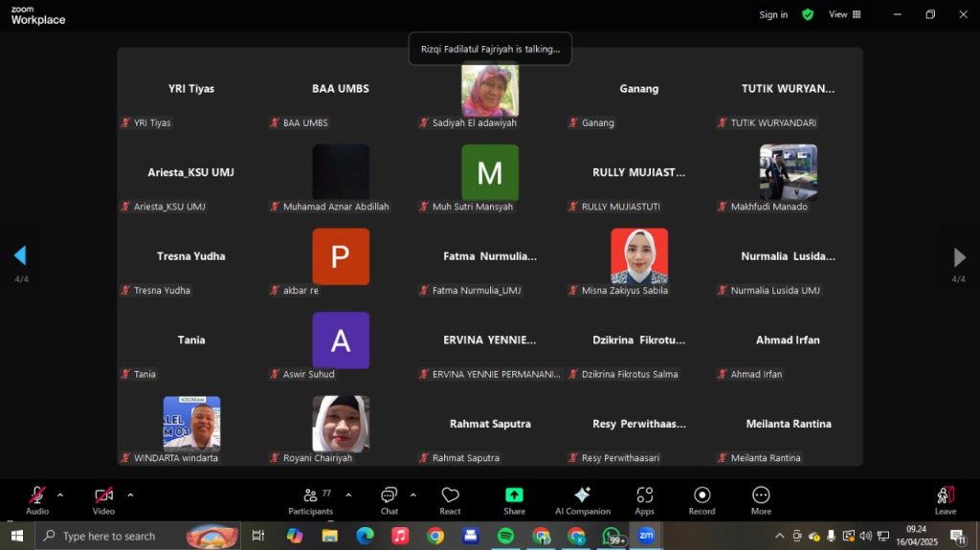Screen dimensions: 980x550
Task: Unmute microphone with the Audio button
Action: (x=37, y=500)
